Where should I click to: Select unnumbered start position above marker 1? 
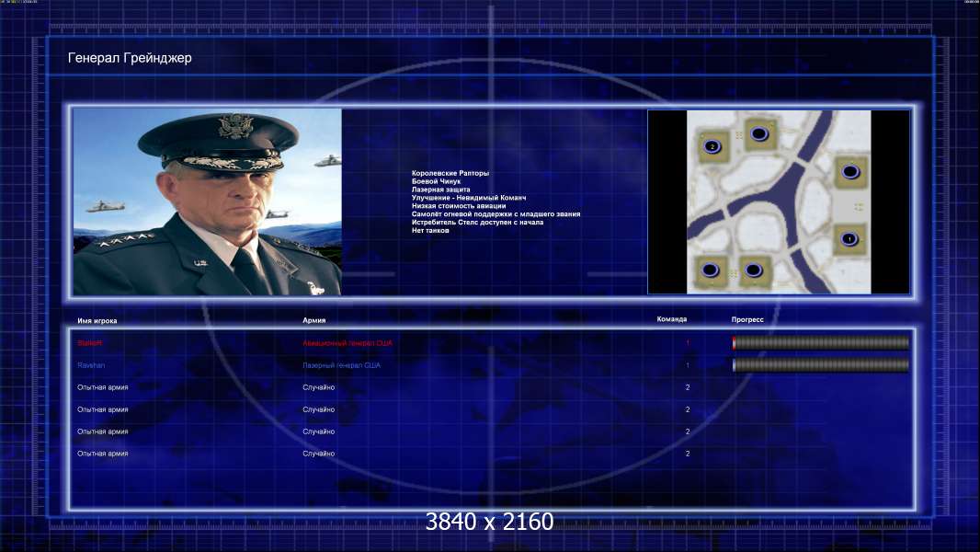coord(850,171)
